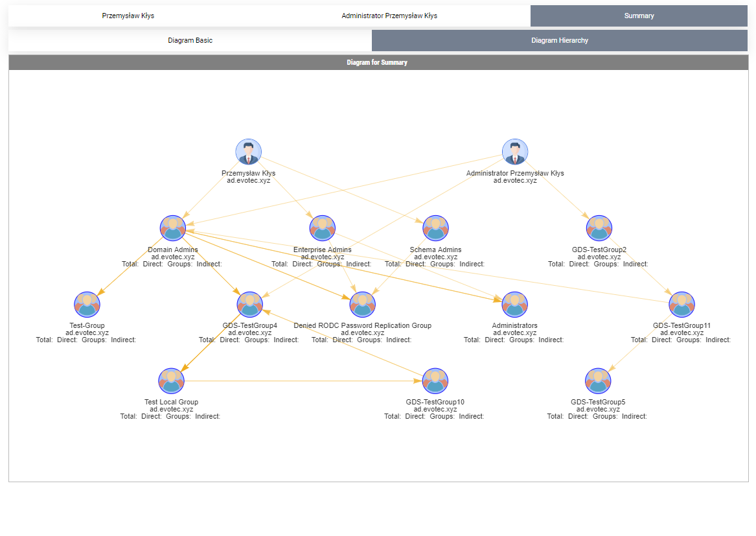The width and height of the screenshot is (756, 536).
Task: Select the Administrators group node icon
Action: pos(514,304)
